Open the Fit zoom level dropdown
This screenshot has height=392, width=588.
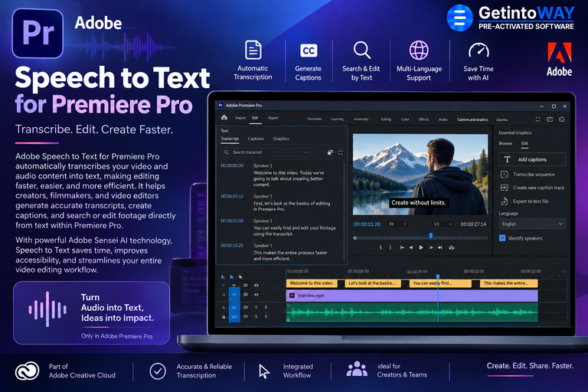398,224
